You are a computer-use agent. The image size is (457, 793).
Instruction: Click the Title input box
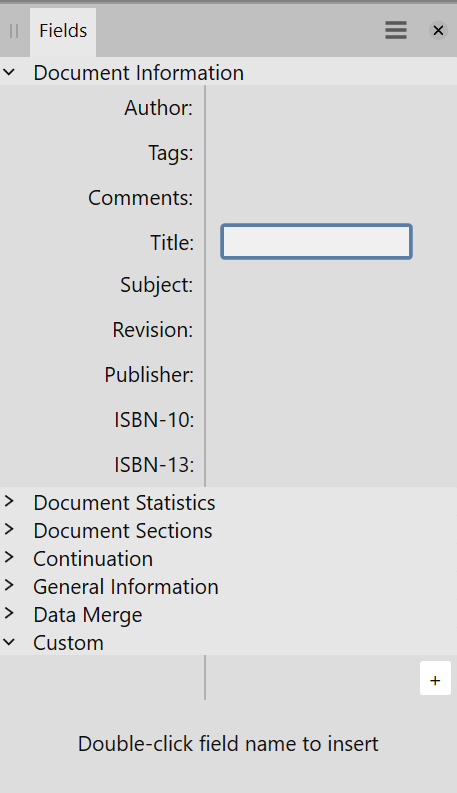pos(316,242)
